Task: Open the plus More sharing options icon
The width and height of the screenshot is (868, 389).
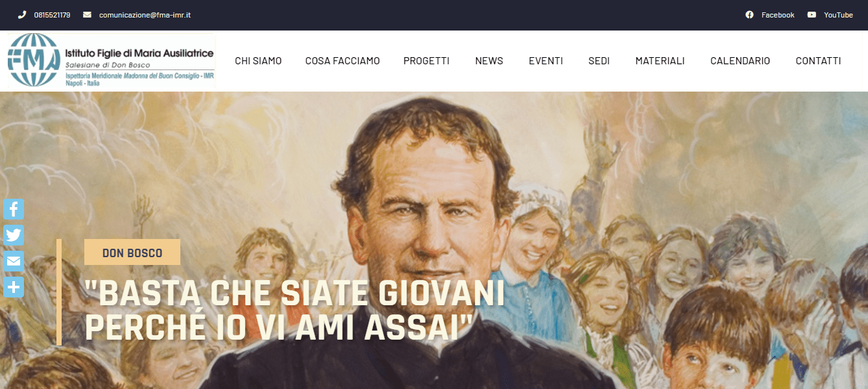Action: coord(14,287)
